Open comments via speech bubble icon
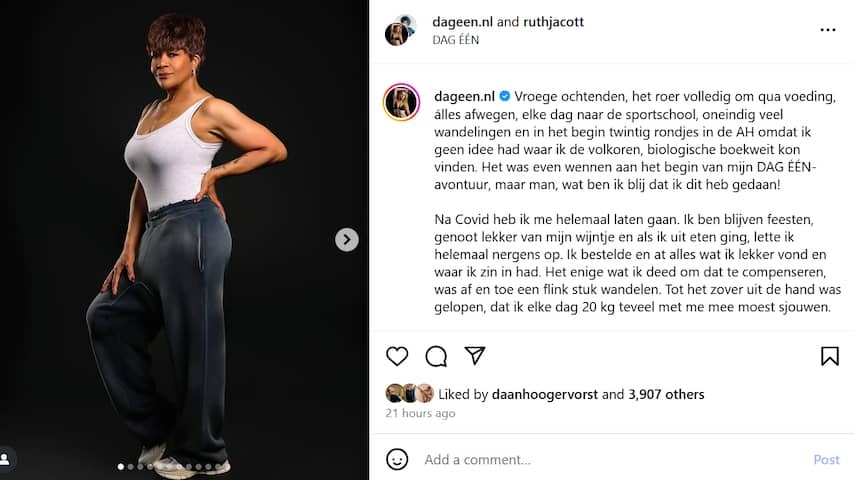 (x=436, y=356)
